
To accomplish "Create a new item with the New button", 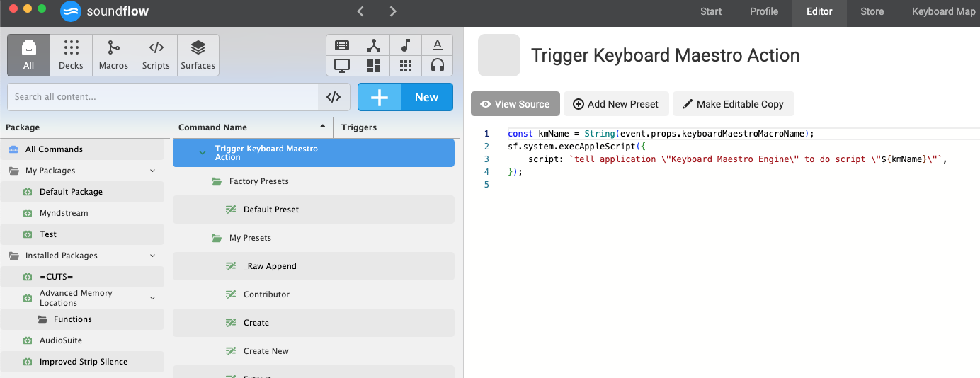I will pyautogui.click(x=405, y=97).
